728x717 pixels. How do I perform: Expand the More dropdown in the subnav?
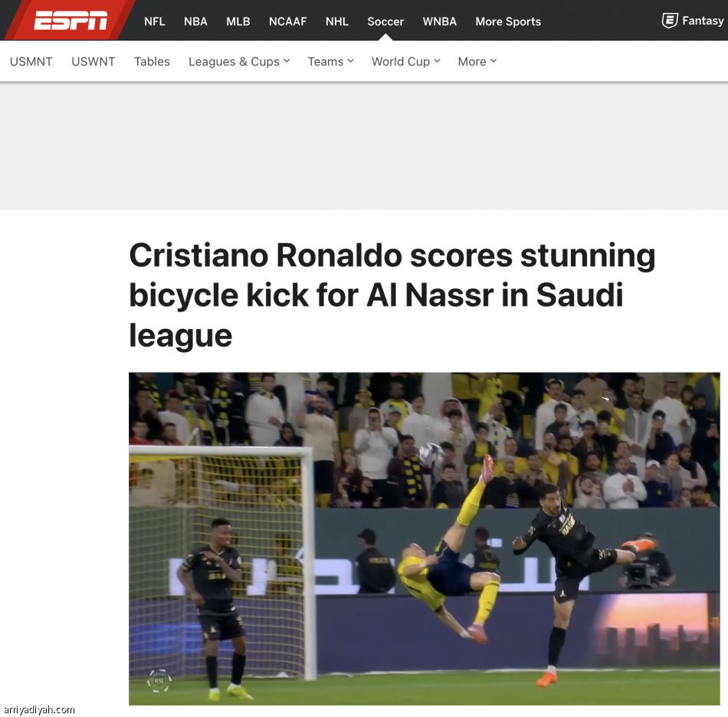pyautogui.click(x=477, y=61)
